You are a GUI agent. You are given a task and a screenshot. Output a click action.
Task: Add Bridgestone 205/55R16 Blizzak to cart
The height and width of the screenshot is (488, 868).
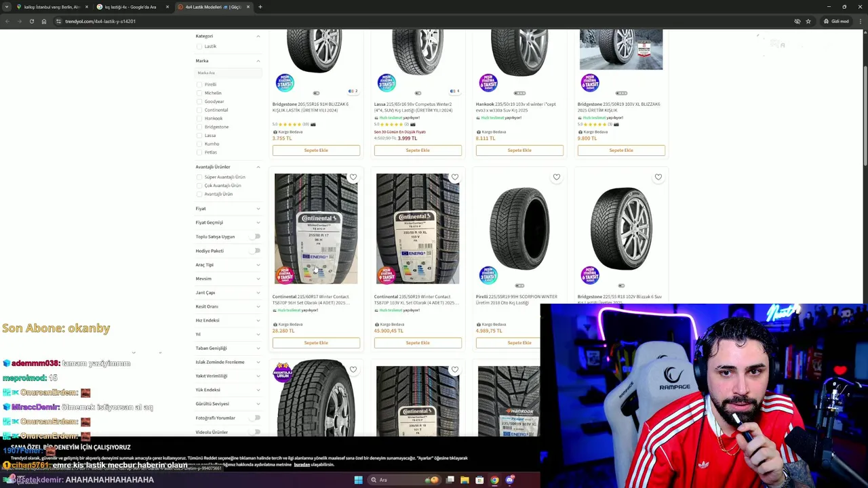(x=316, y=150)
